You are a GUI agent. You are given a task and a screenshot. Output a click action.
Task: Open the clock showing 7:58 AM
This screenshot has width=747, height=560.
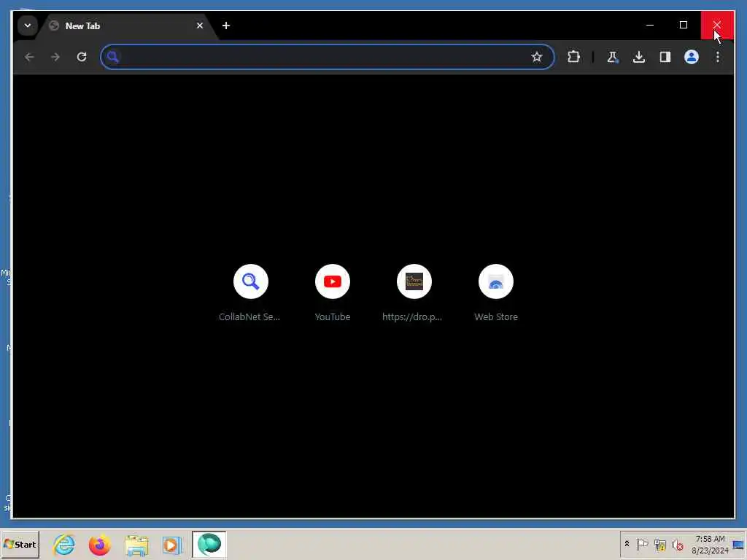pyautogui.click(x=710, y=544)
